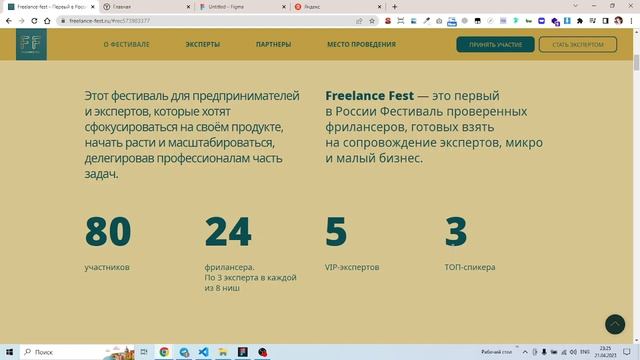Open the eyedropper color picker extension
640x360 pixels.
[x=426, y=21]
